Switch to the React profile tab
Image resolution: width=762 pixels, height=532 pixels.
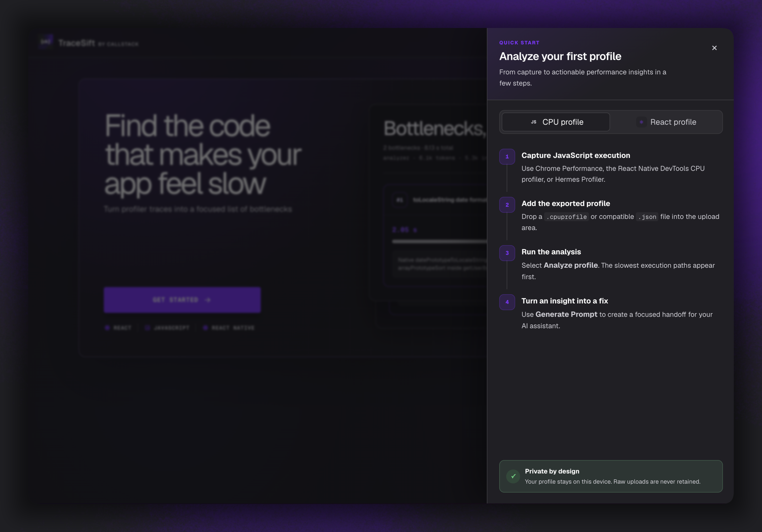pos(666,122)
